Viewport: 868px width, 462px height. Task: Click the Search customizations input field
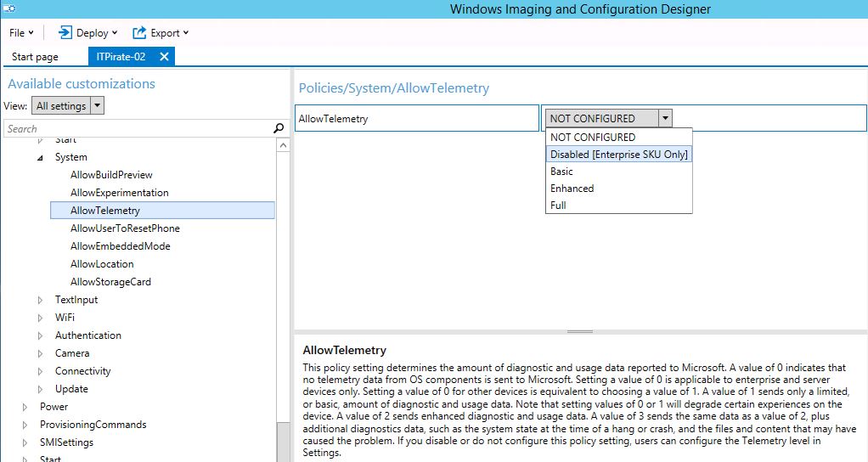(138, 128)
